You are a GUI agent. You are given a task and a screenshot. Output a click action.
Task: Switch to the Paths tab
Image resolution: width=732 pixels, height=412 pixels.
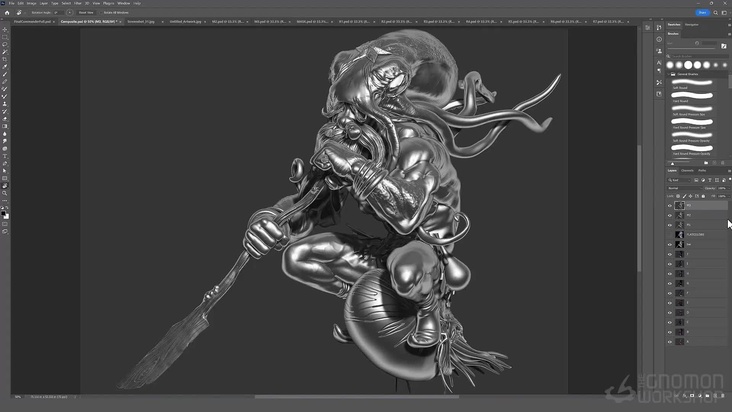click(702, 171)
